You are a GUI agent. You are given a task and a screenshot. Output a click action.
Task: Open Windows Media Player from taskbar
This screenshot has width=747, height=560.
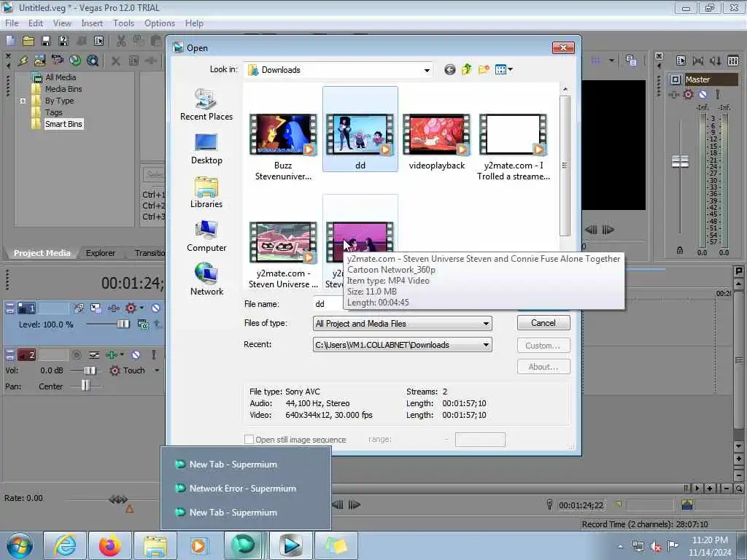point(198,545)
